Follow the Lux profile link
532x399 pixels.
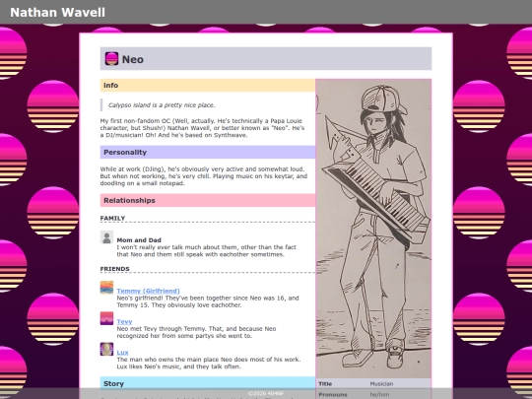coord(122,353)
